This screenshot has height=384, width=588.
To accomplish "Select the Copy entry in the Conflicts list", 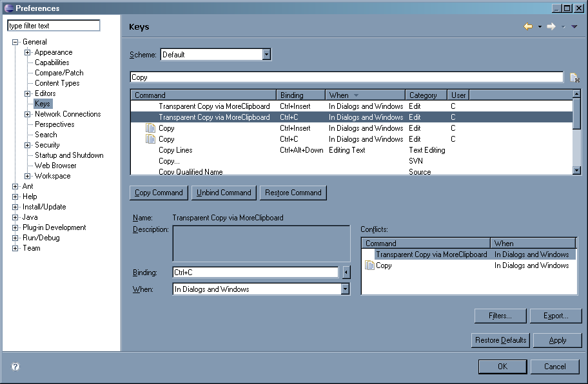I will pyautogui.click(x=384, y=265).
